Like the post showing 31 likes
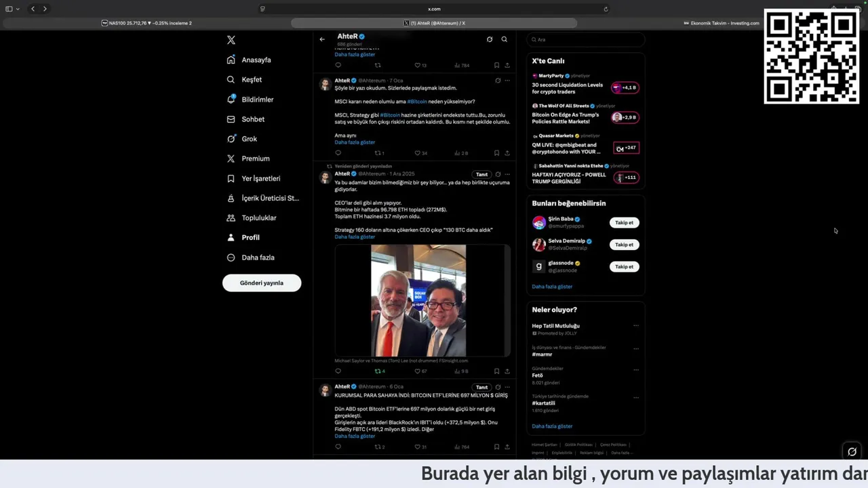 [x=421, y=447]
